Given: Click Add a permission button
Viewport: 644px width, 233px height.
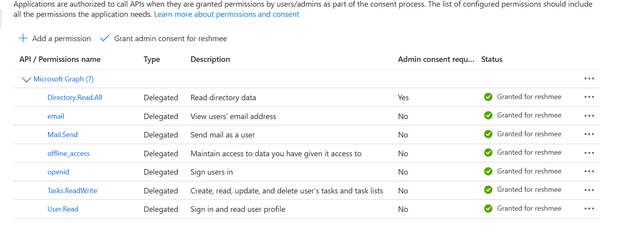Looking at the screenshot, I should point(55,38).
